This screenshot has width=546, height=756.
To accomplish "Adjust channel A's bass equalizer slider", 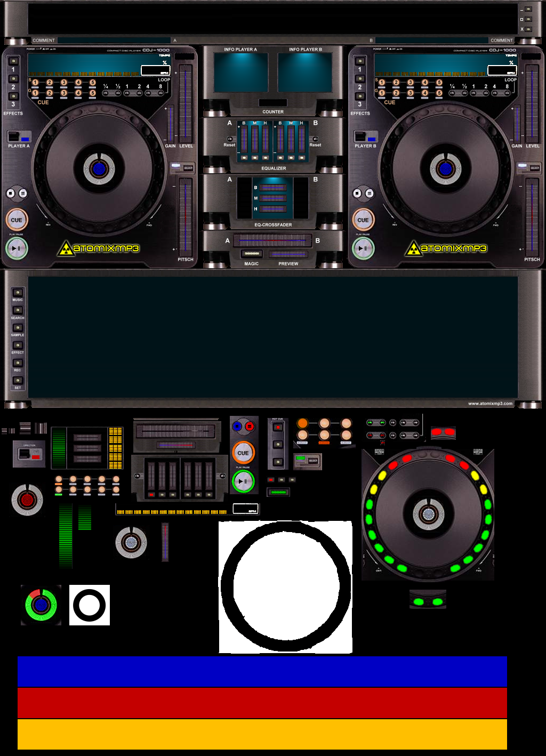I will click(244, 139).
